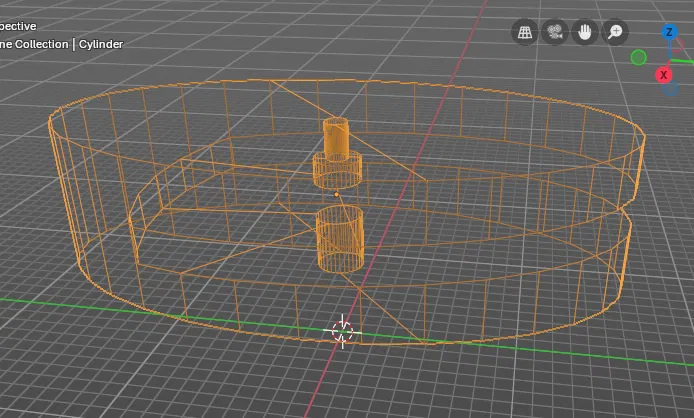Snap view to red X axis gizmo
This screenshot has height=418, width=694.
click(x=663, y=75)
